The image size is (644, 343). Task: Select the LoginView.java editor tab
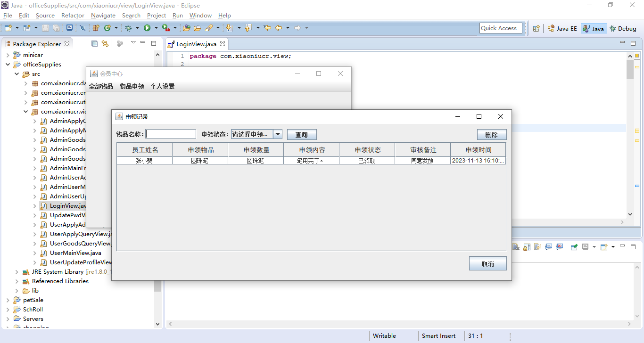pos(196,44)
